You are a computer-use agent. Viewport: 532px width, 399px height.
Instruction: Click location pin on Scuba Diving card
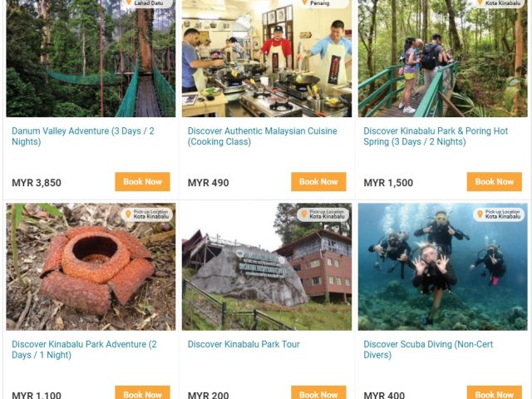click(480, 214)
